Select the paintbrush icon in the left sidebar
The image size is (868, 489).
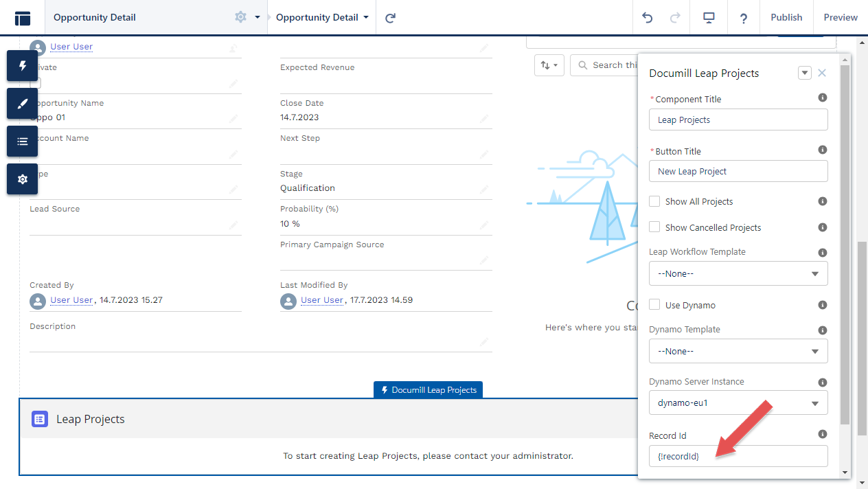22,103
